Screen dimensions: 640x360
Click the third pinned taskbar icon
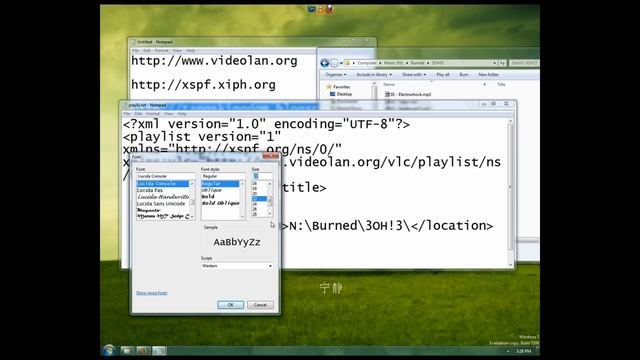pyautogui.click(x=159, y=351)
